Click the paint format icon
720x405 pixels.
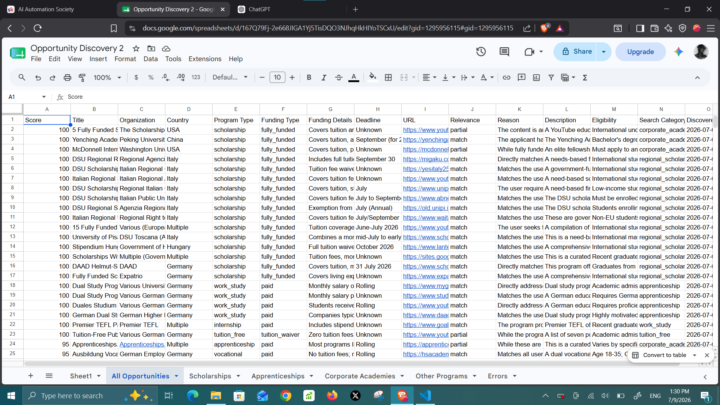pos(82,78)
